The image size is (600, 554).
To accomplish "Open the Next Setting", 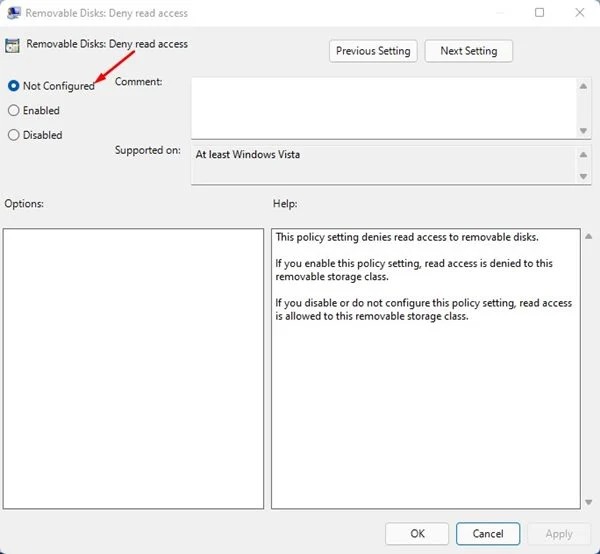I will [468, 51].
